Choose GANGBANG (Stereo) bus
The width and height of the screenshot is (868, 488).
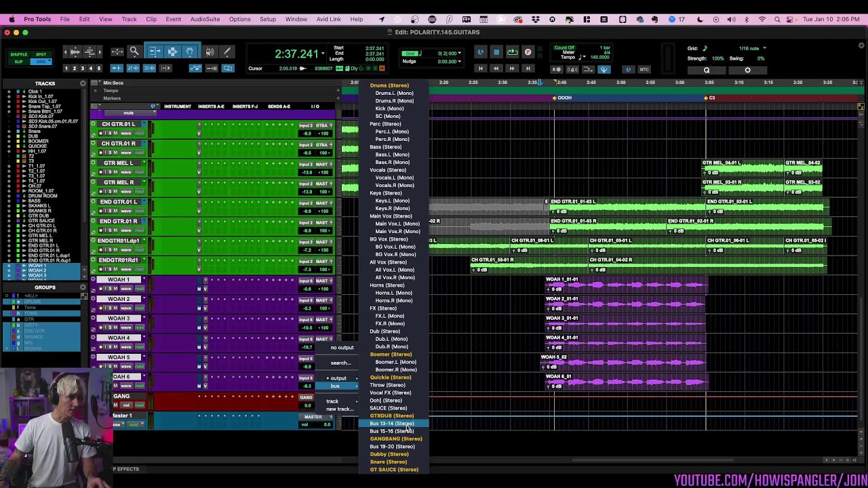(396, 439)
